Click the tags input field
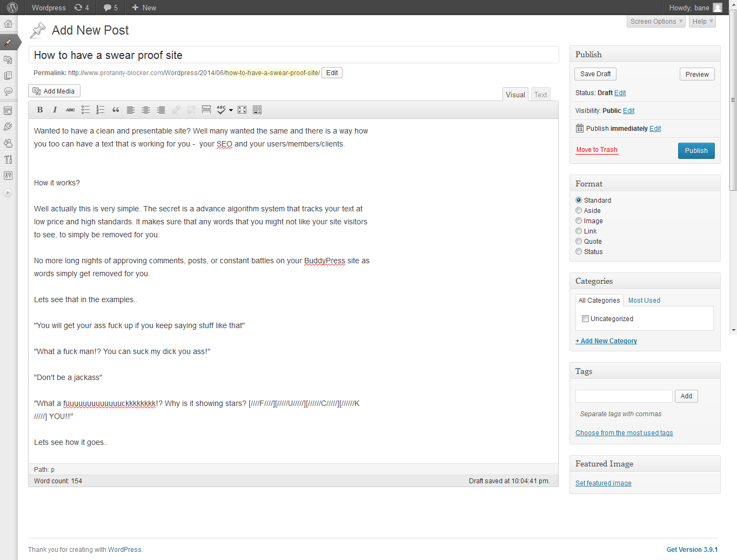The image size is (737, 560). click(x=624, y=396)
